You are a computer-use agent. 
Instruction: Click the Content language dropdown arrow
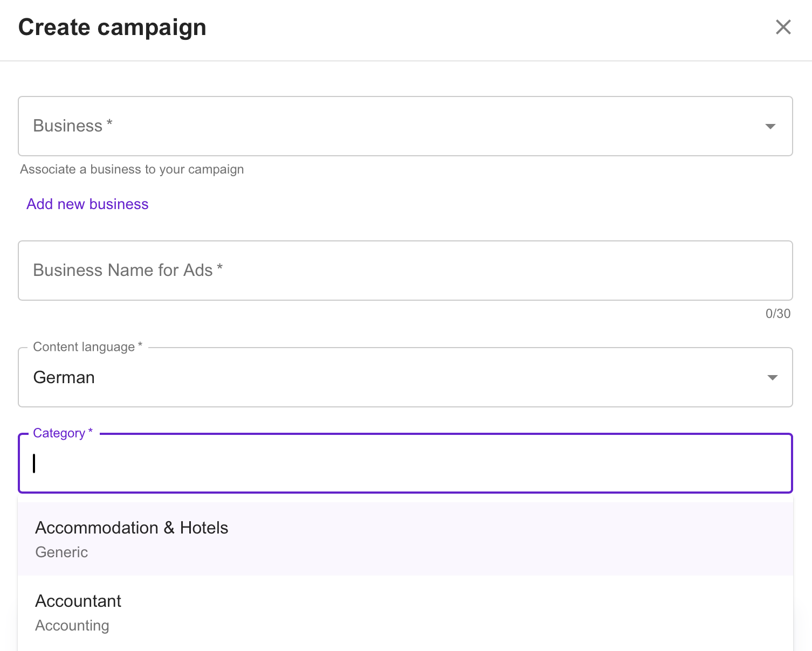[x=772, y=377]
